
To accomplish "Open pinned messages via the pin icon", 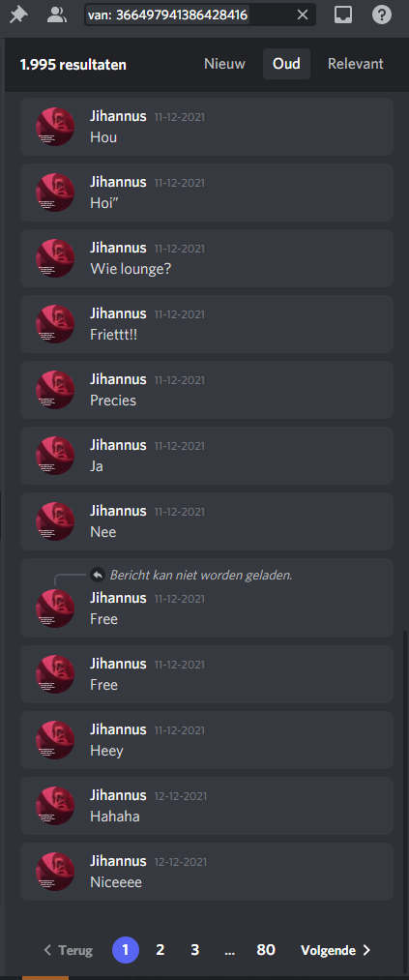I will pos(18,15).
